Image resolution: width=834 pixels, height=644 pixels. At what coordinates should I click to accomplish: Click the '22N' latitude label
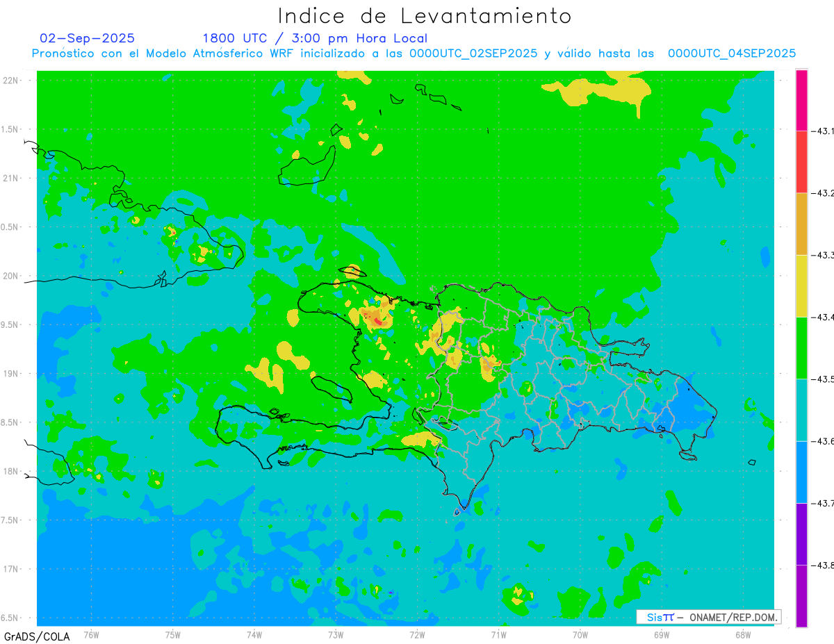click(x=11, y=81)
